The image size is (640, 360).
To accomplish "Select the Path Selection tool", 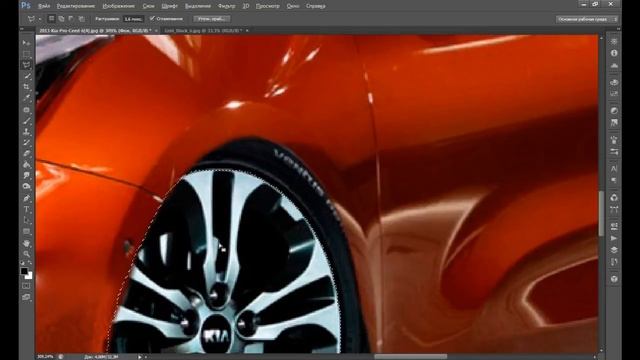I will click(27, 220).
